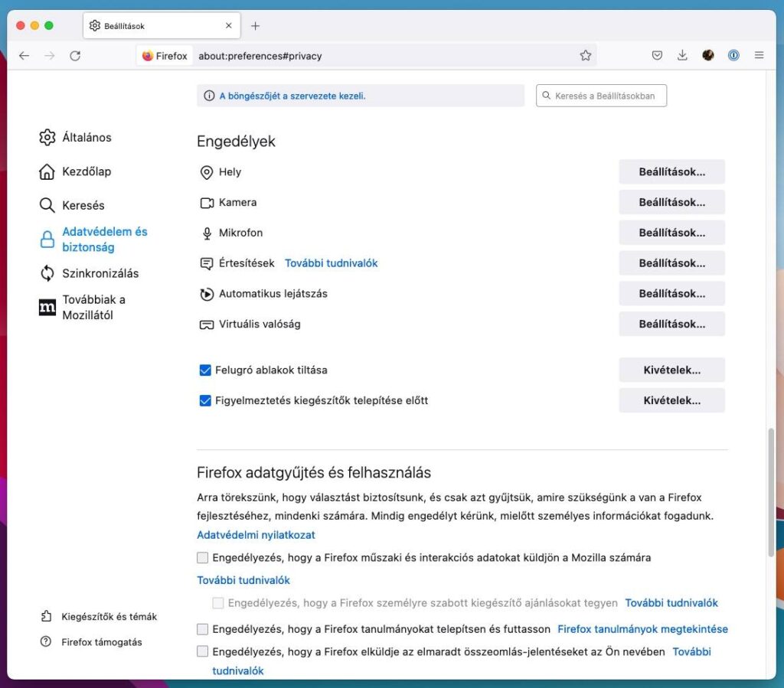The width and height of the screenshot is (784, 688).
Task: Open Beállítások for Automatikus lejátszás
Action: [x=671, y=294]
